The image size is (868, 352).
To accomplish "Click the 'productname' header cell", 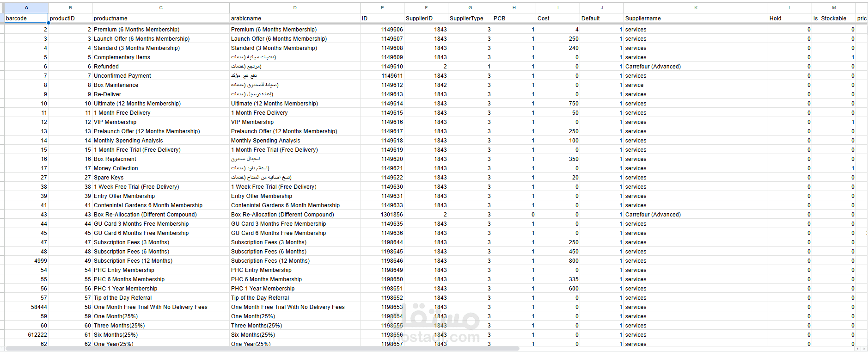I will pos(161,19).
